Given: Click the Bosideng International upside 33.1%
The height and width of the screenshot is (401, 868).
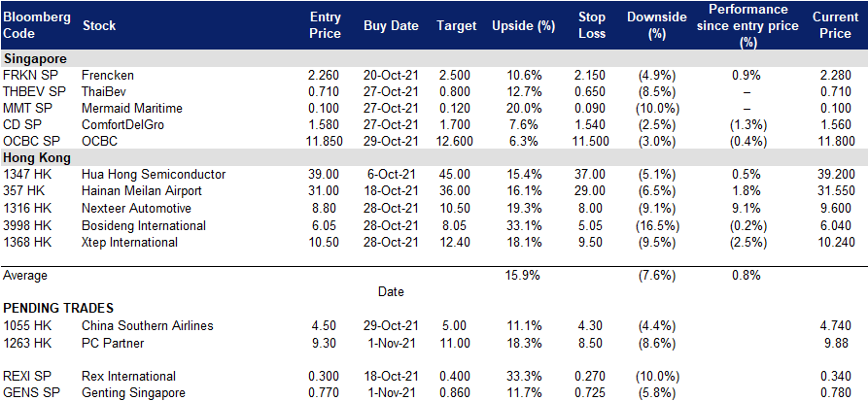Looking at the screenshot, I should pos(523,225).
